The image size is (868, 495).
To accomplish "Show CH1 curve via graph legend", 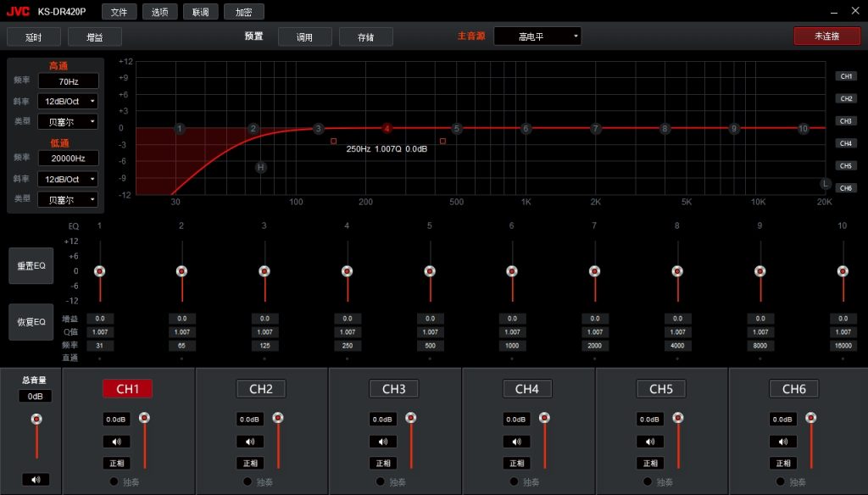I will (x=846, y=76).
